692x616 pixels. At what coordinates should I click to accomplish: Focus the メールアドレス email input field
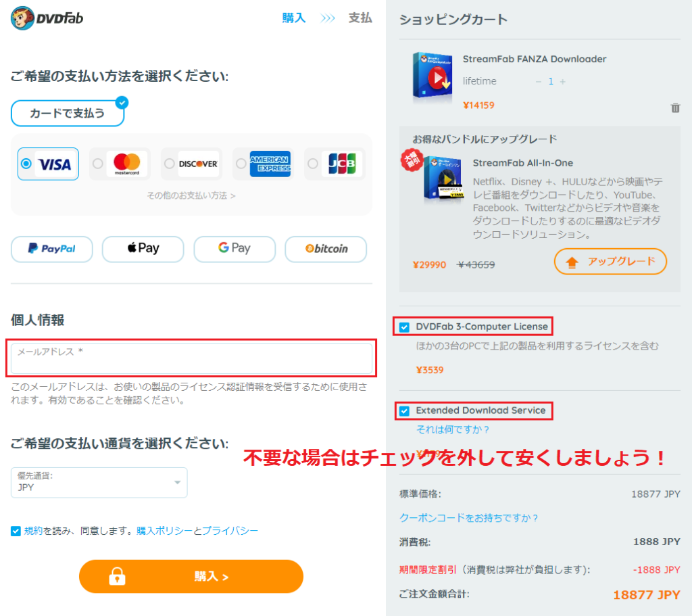click(x=191, y=358)
